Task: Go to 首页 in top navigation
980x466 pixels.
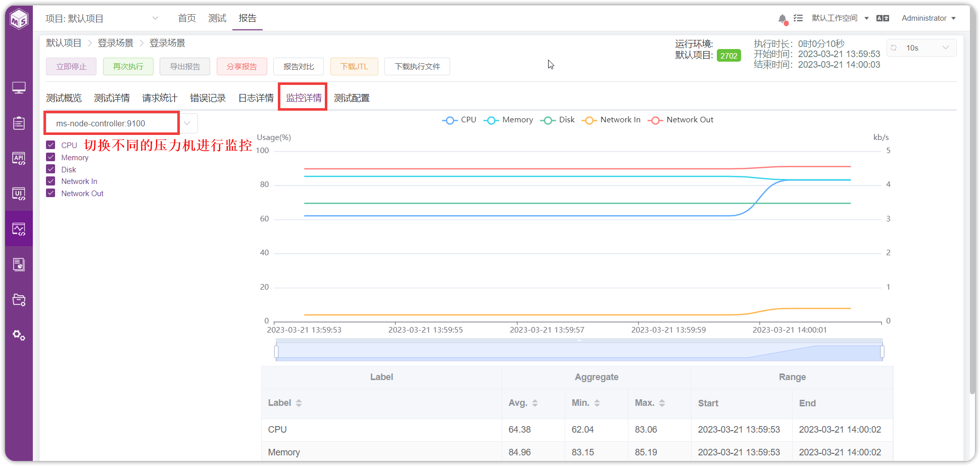Action: tap(187, 18)
